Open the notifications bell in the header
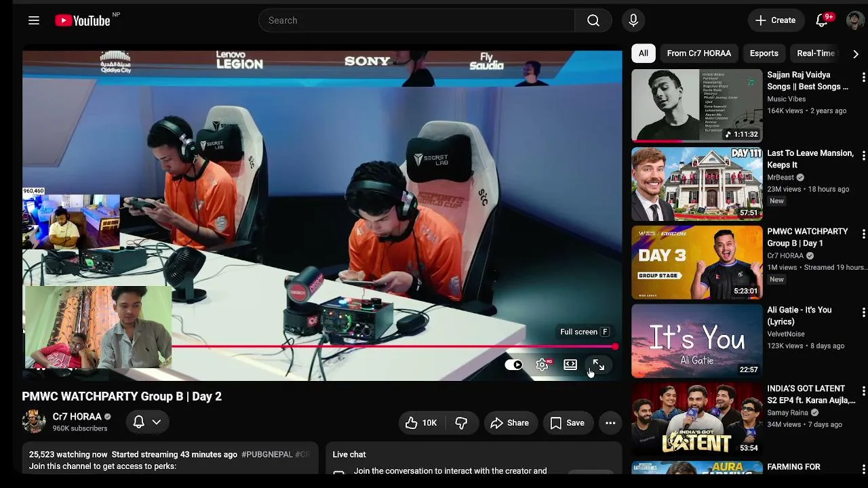The width and height of the screenshot is (868, 488). 822,20
